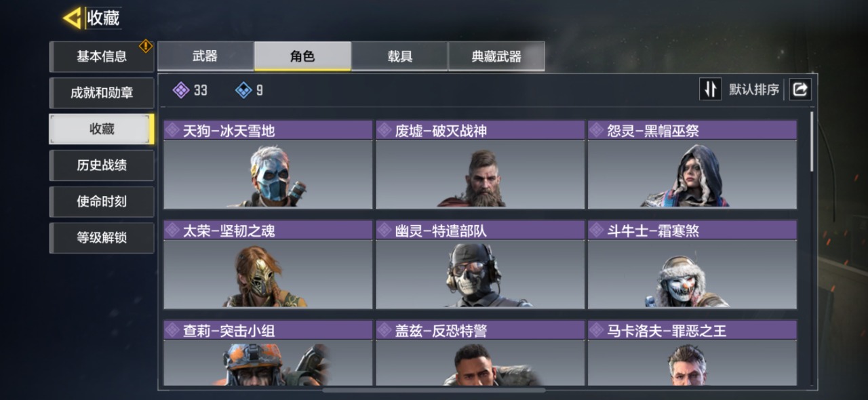The height and width of the screenshot is (400, 868).
Task: Select 历史战绩 from the sidebar
Action: (x=102, y=165)
